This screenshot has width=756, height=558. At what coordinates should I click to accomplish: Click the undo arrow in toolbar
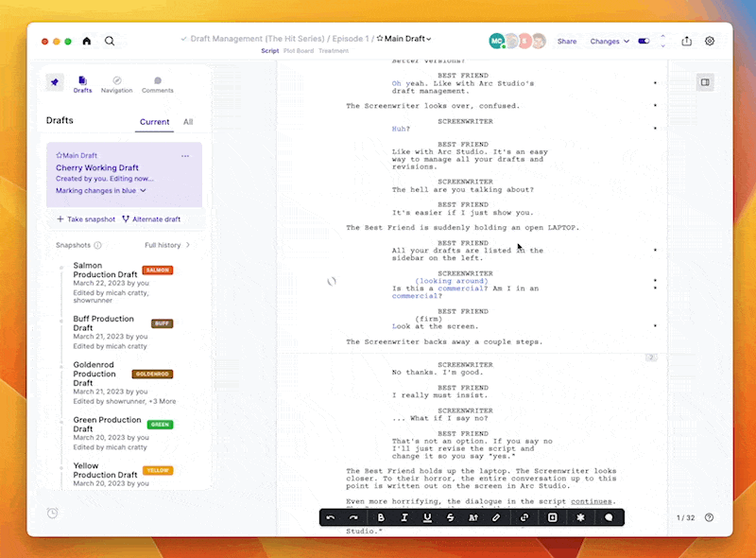331,517
